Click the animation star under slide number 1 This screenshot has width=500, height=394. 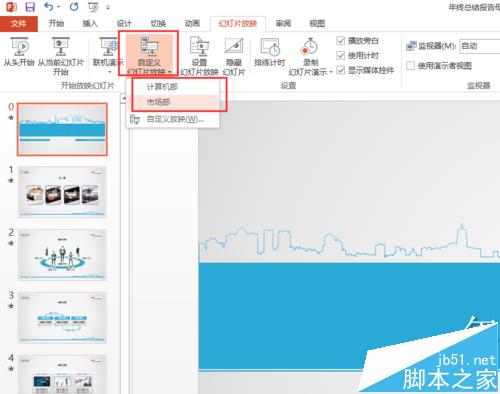[11, 180]
